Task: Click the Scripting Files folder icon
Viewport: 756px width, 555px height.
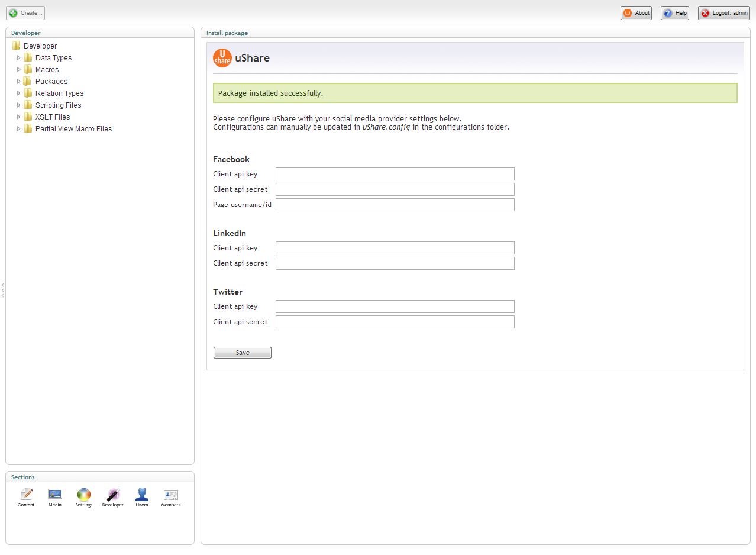Action: click(x=28, y=105)
